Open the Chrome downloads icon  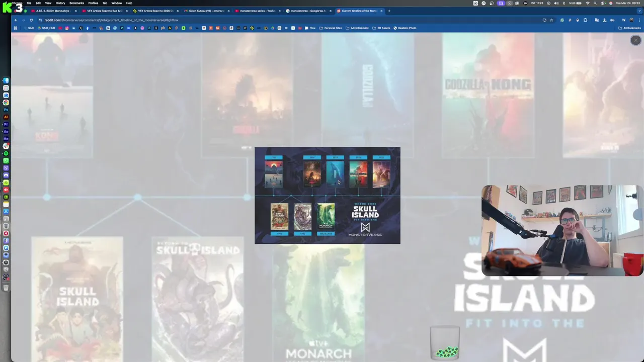(x=605, y=20)
